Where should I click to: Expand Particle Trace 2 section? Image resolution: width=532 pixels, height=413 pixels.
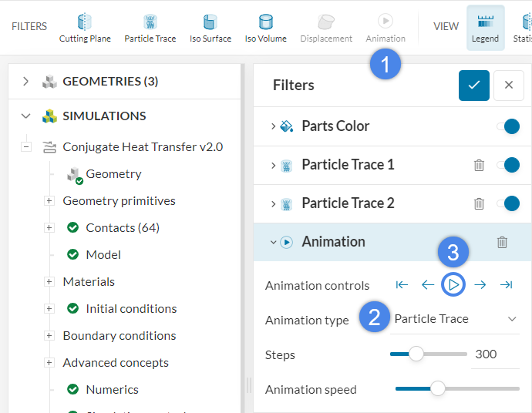coord(273,203)
